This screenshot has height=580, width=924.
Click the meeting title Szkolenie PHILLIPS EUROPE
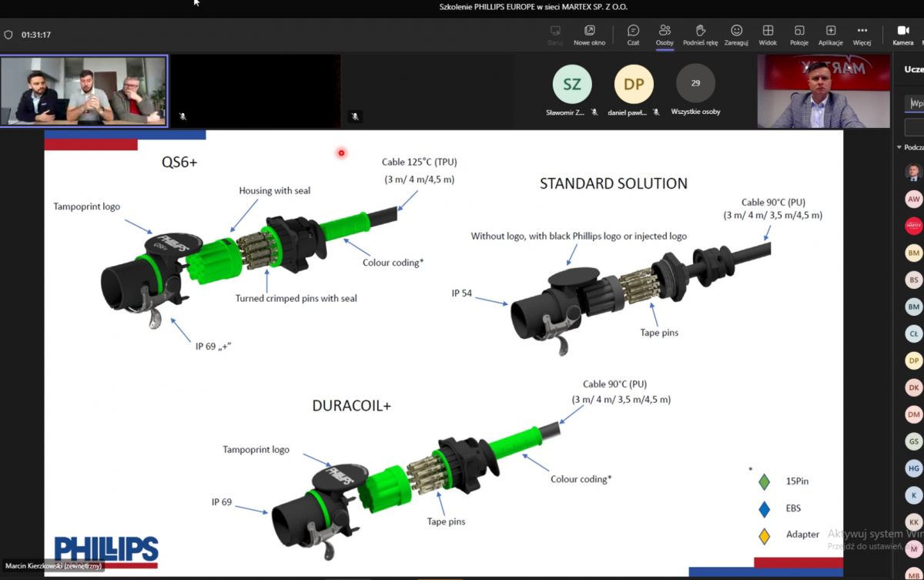click(x=533, y=6)
